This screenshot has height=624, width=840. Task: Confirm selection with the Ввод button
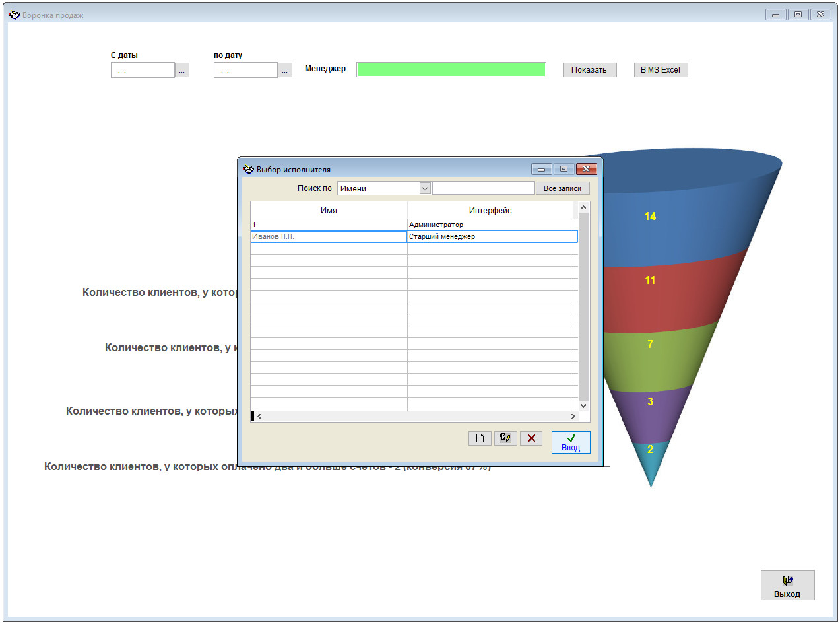(x=571, y=442)
